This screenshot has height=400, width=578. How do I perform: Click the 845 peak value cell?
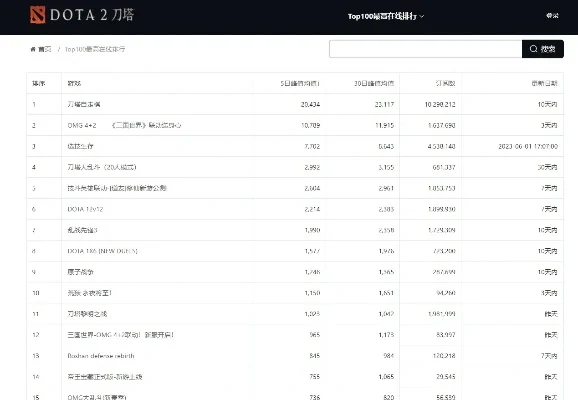[x=315, y=356]
